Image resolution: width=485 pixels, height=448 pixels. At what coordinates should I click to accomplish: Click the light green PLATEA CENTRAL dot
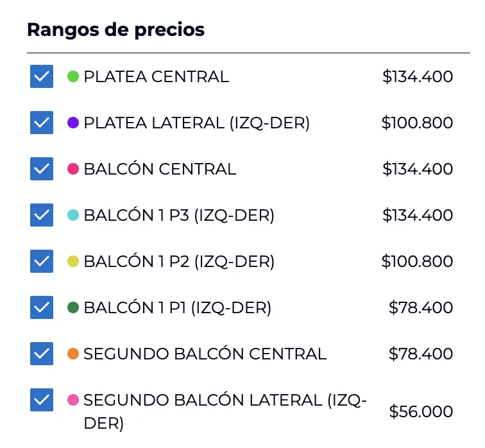pyautogui.click(x=73, y=76)
